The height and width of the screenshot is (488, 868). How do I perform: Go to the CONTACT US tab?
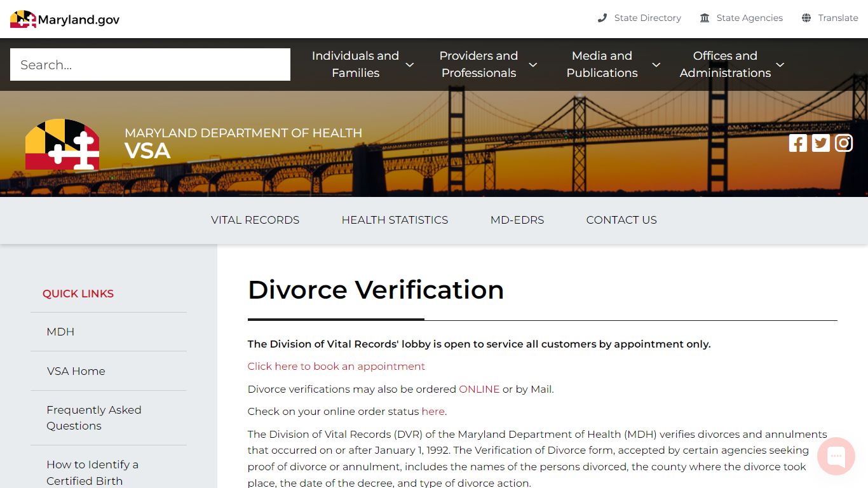(x=621, y=220)
